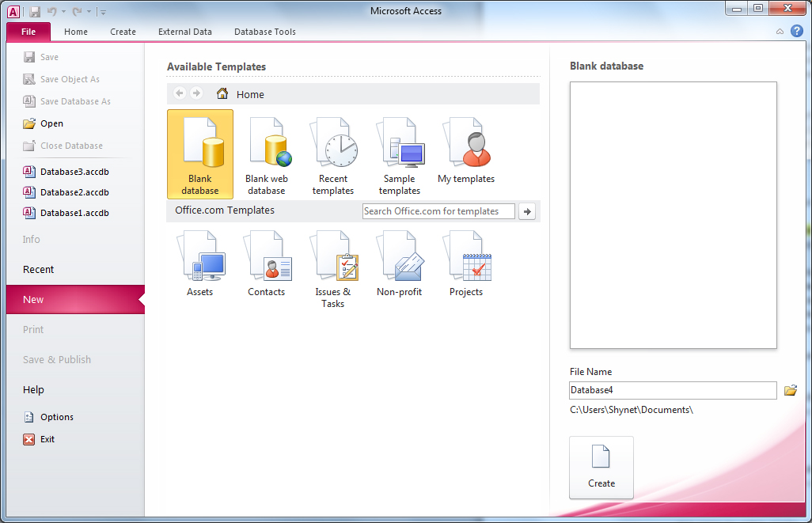Choose the Non-profit template category
The image size is (812, 523).
400,265
